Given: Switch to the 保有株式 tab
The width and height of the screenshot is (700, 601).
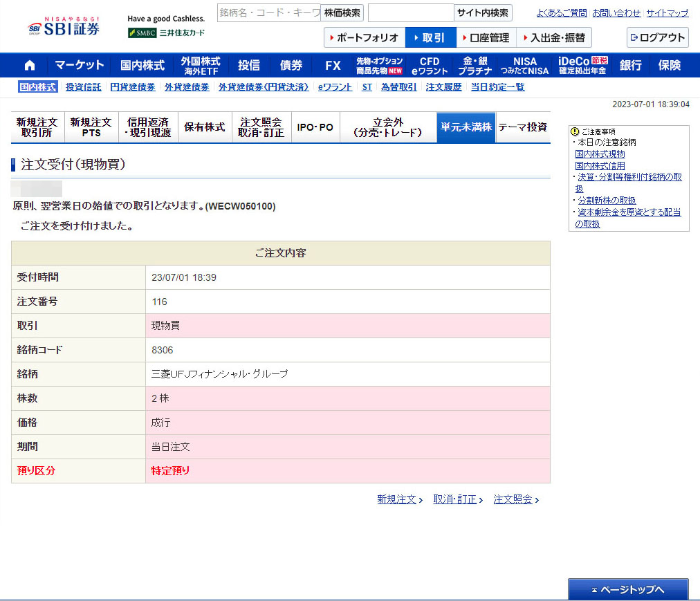Looking at the screenshot, I should (x=204, y=127).
